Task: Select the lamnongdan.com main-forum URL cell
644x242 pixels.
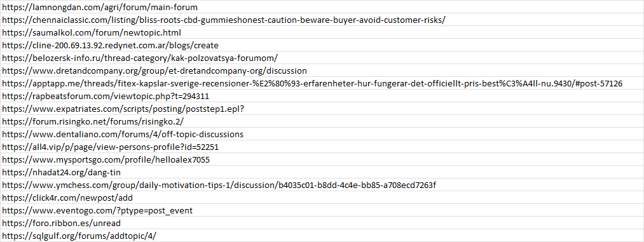Action: [x=322, y=7]
